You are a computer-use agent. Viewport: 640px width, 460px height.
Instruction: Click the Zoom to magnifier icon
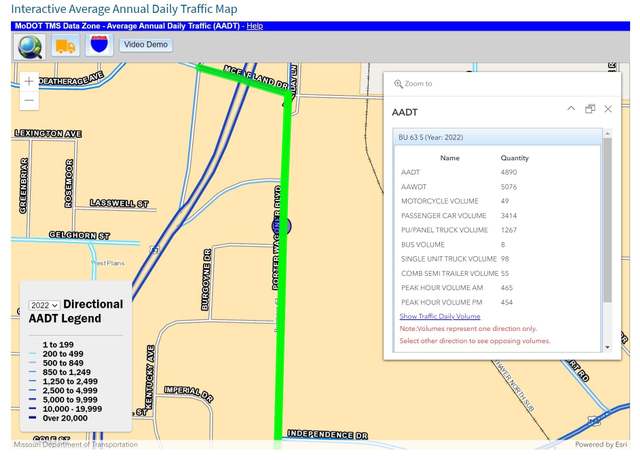(398, 84)
